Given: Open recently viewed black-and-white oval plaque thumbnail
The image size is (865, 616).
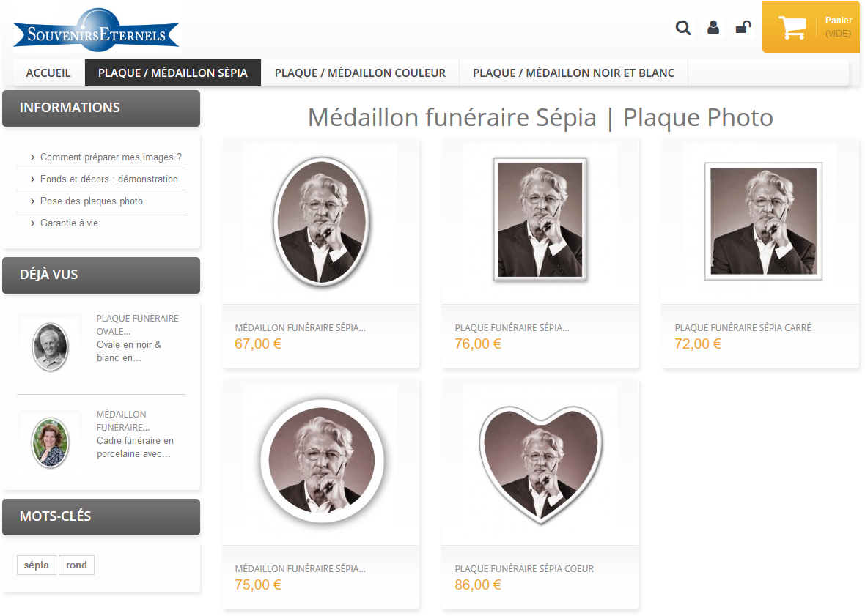Looking at the screenshot, I should (x=50, y=347).
